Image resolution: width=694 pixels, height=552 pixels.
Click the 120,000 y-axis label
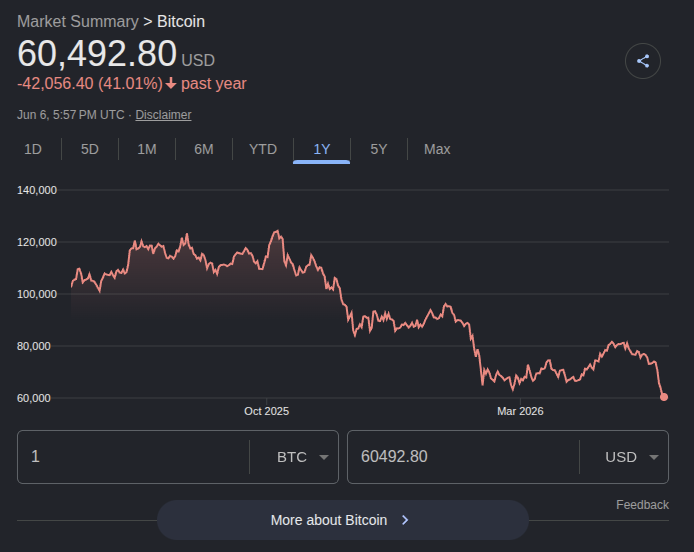(x=37, y=242)
